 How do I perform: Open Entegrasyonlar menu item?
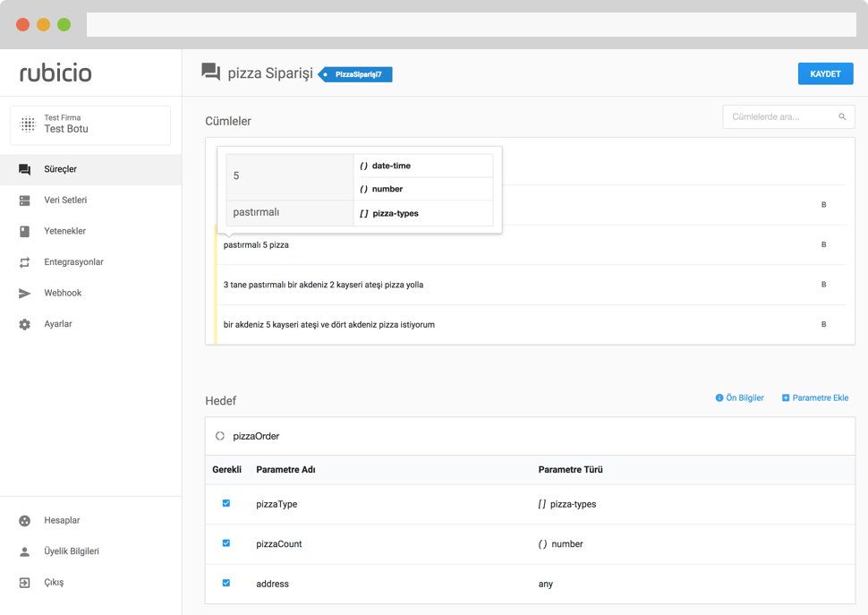90,262
